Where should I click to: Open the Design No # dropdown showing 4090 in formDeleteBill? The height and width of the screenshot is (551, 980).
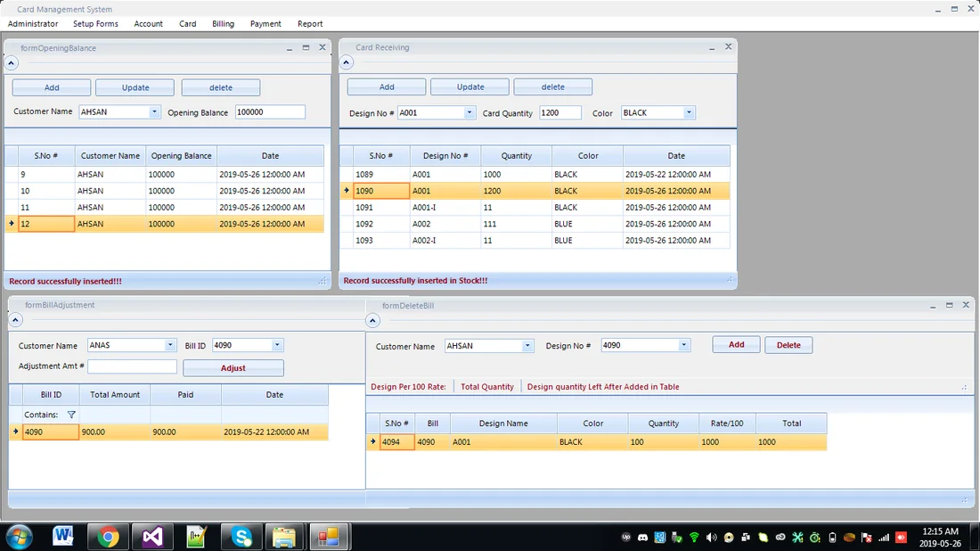[683, 345]
